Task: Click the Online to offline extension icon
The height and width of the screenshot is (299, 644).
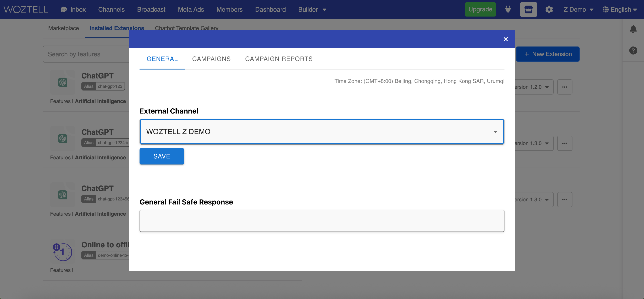Action: (63, 252)
